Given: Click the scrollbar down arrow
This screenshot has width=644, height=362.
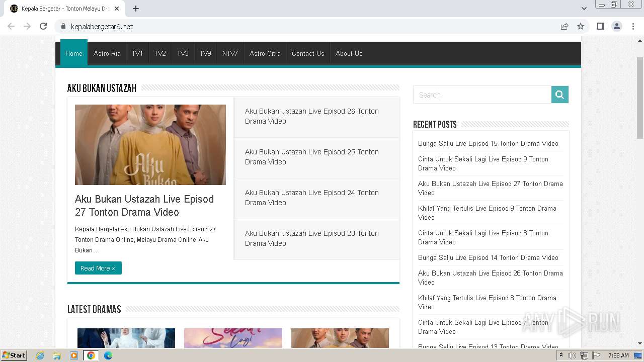Looking at the screenshot, I should click(x=639, y=343).
